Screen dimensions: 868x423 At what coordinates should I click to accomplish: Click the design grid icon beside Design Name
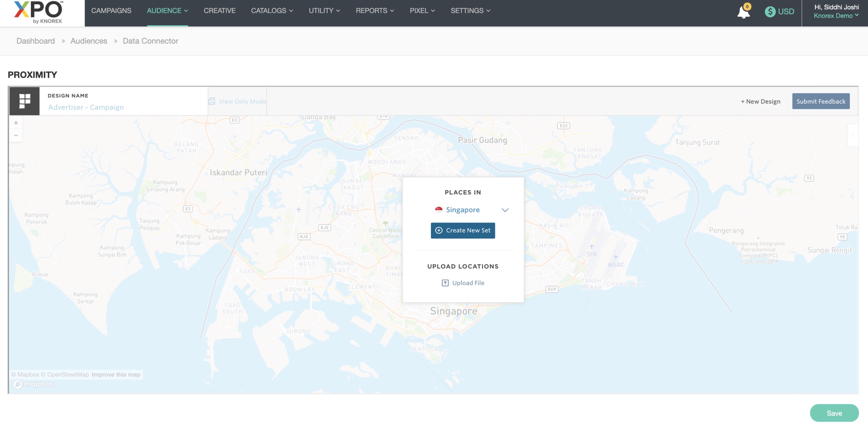click(x=24, y=101)
